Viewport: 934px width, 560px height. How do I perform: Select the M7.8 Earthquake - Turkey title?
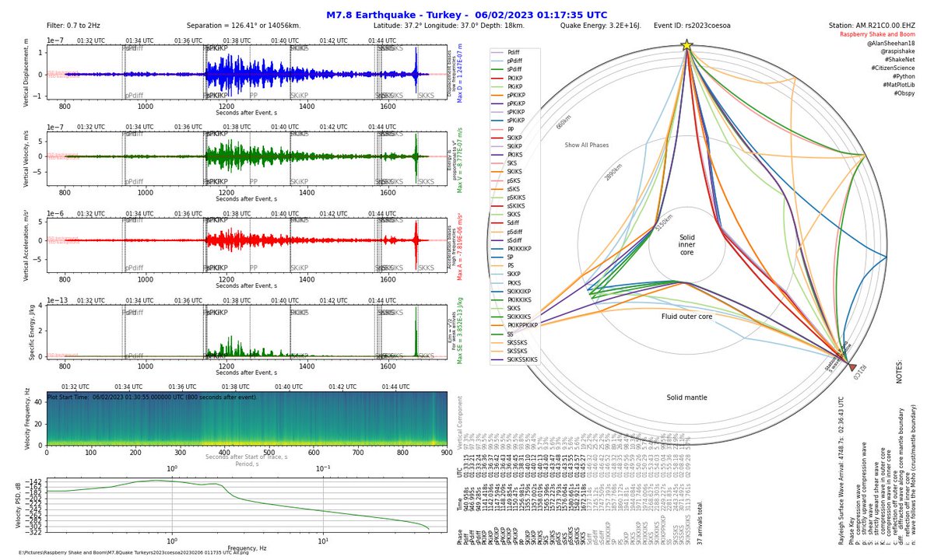[466, 15]
